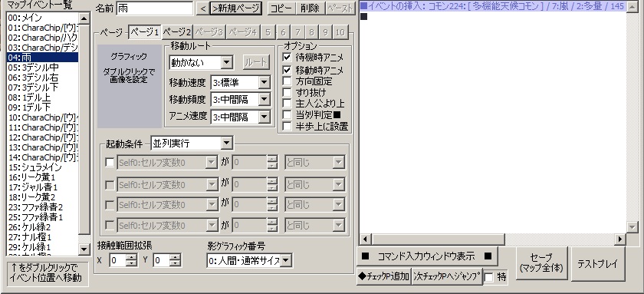This screenshot has width=644, height=294.
Task: Decrease the 接触範囲拡張 X value
Action: (131, 263)
